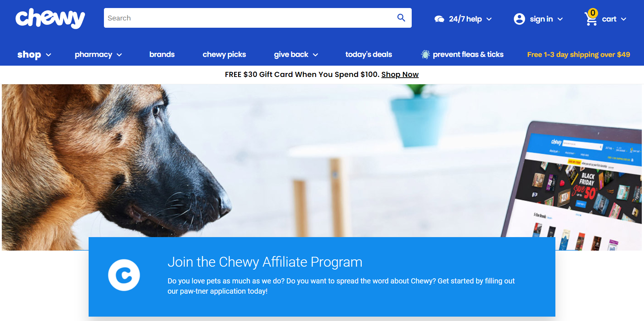Click the chat bubbles help icon
The width and height of the screenshot is (644, 321).
coord(439,19)
